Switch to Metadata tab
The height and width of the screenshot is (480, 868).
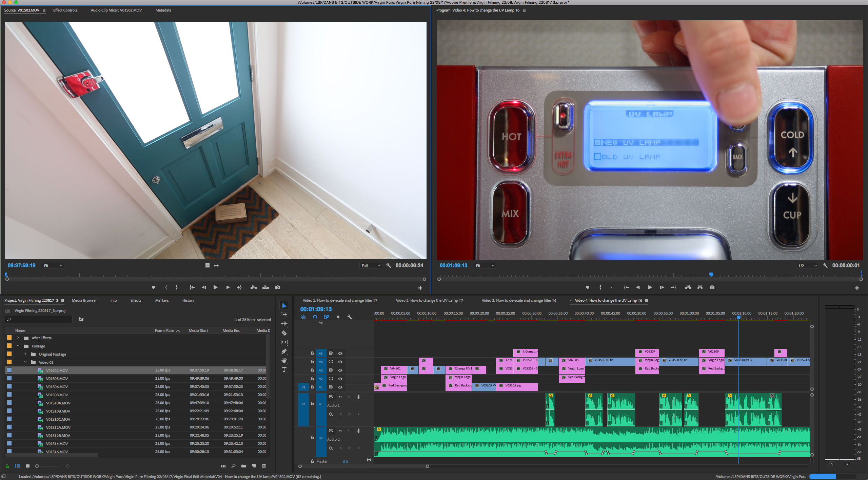click(163, 10)
